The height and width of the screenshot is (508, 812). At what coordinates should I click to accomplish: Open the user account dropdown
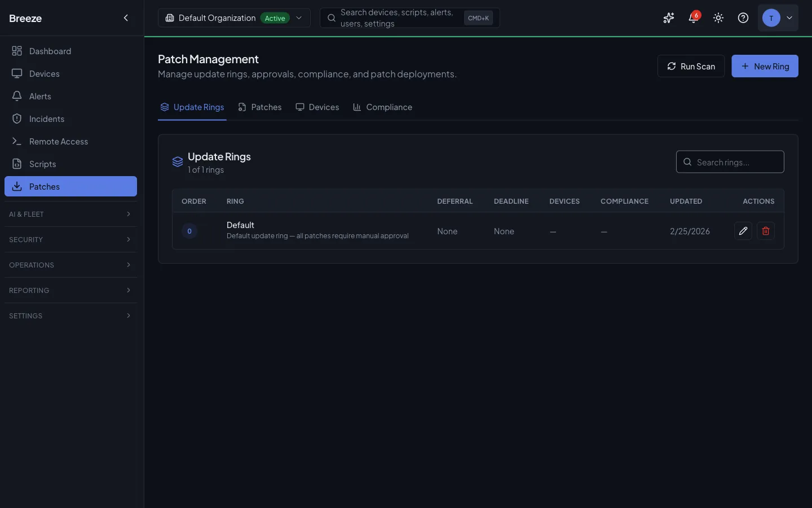coord(778,17)
